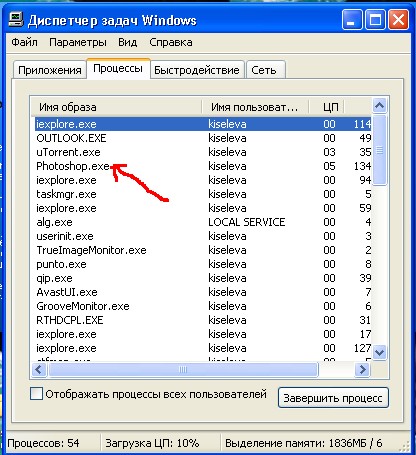Click the horizontal scrollbar right arrow

(x=362, y=370)
